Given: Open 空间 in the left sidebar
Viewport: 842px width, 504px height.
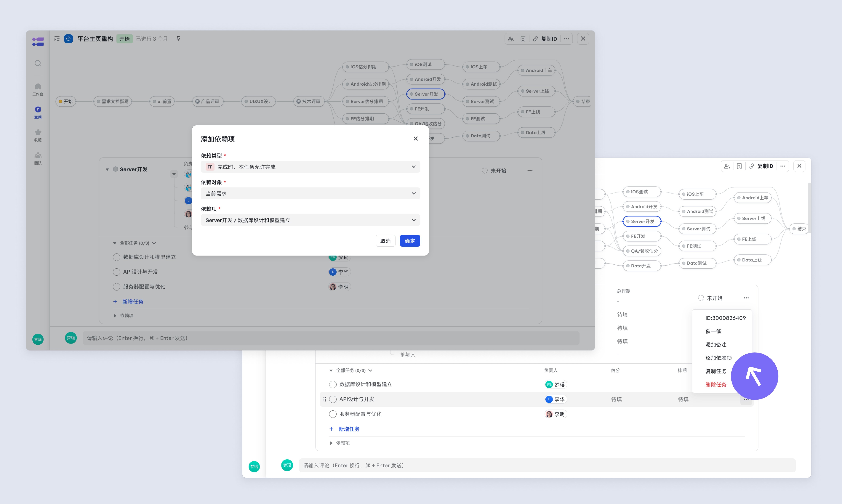Looking at the screenshot, I should click(x=38, y=112).
